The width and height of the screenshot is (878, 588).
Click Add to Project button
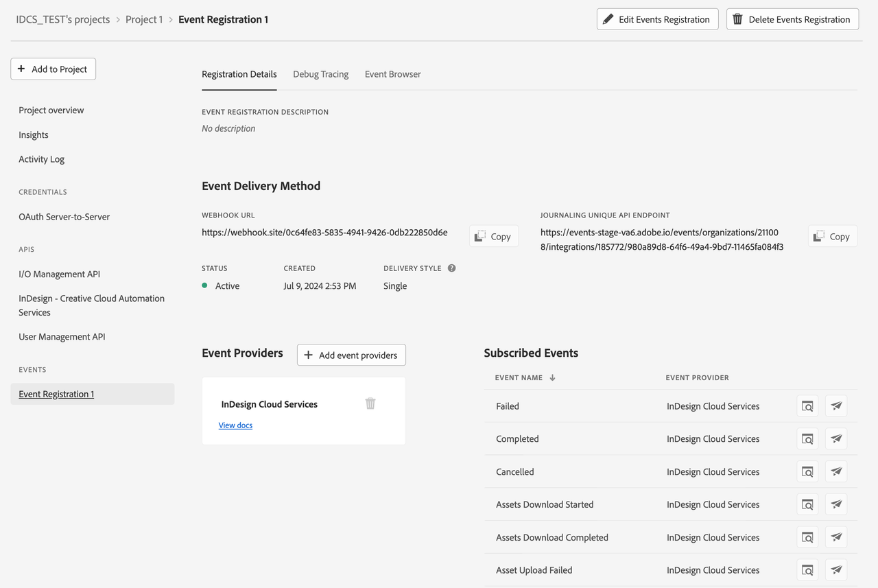tap(54, 69)
